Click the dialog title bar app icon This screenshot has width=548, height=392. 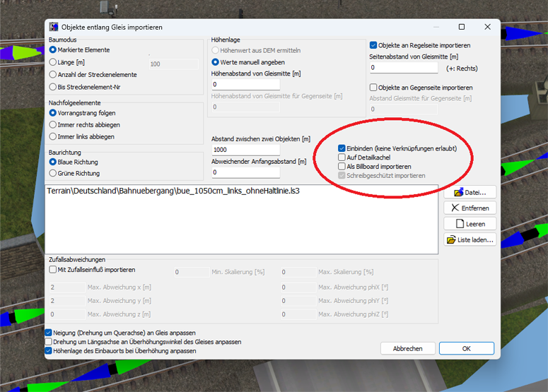pos(54,27)
